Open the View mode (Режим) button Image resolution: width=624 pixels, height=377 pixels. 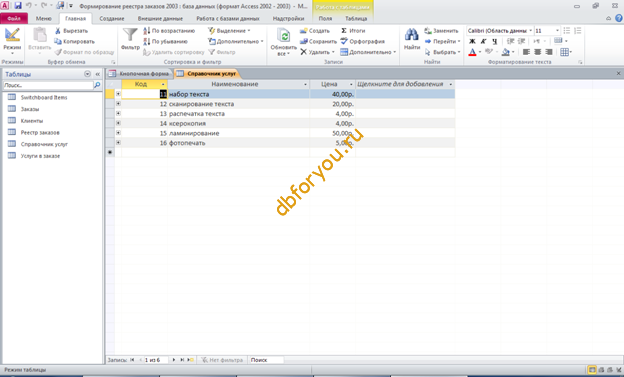[x=12, y=41]
